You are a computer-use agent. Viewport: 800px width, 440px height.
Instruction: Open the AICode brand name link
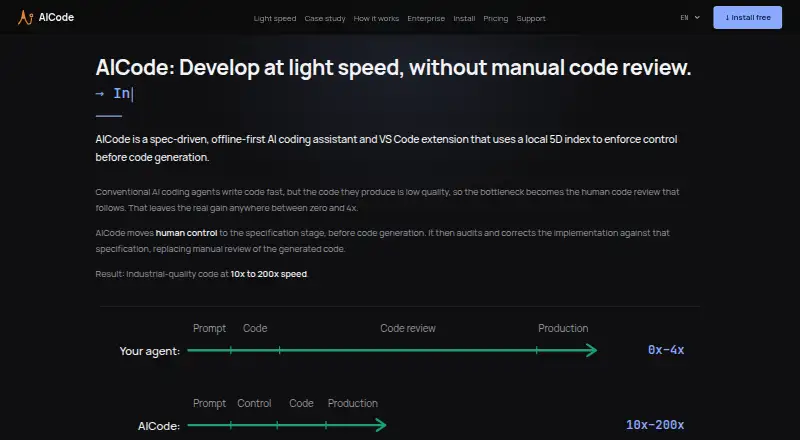click(56, 17)
